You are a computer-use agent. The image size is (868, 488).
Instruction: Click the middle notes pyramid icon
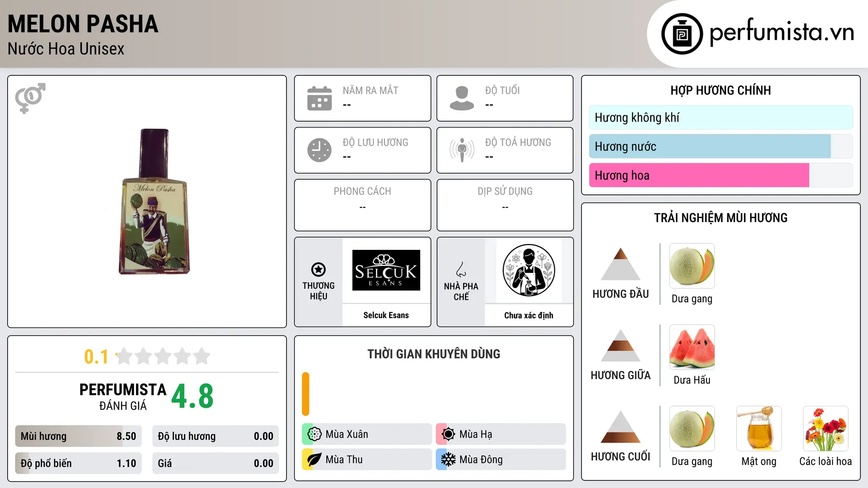click(x=620, y=345)
